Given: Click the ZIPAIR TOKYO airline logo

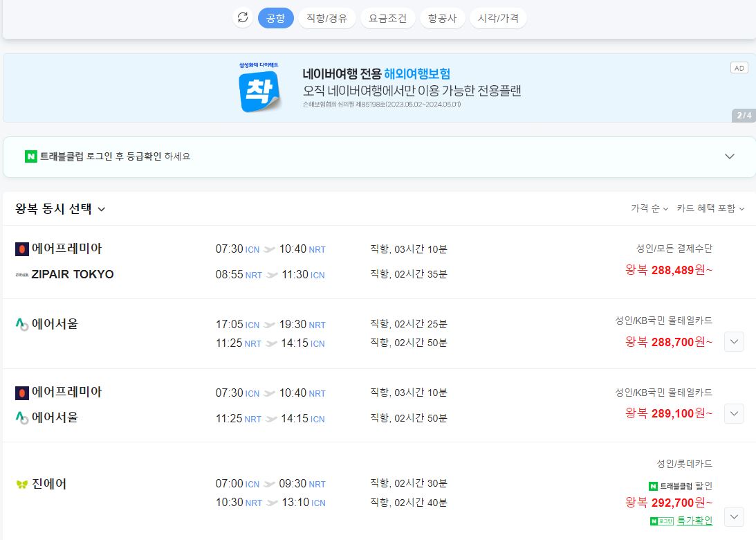Looking at the screenshot, I should (x=22, y=275).
